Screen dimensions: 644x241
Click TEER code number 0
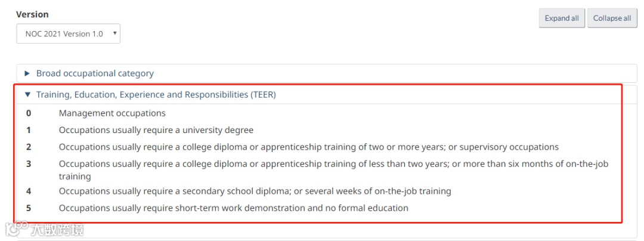pos(29,113)
